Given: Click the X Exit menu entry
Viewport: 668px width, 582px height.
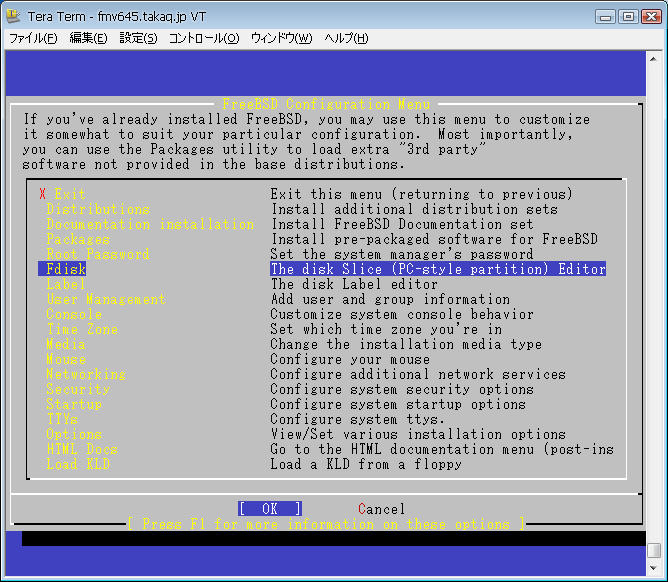Looking at the screenshot, I should 63,194.
